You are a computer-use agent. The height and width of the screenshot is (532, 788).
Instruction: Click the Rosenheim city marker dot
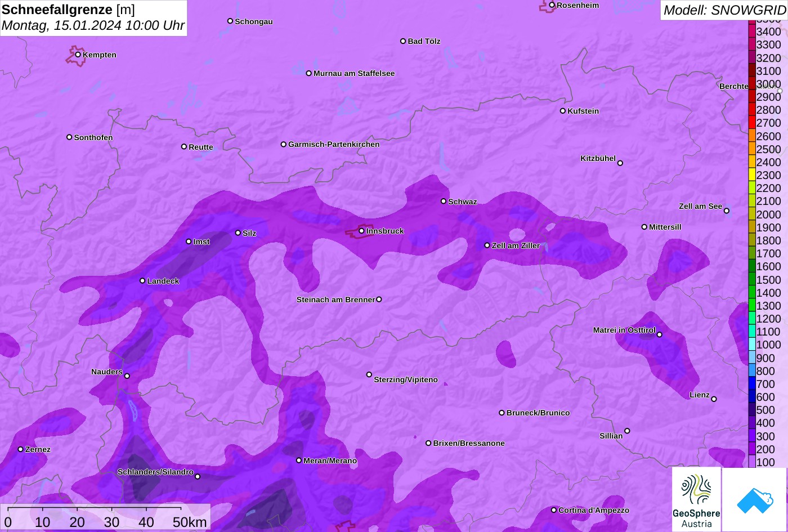pos(552,5)
